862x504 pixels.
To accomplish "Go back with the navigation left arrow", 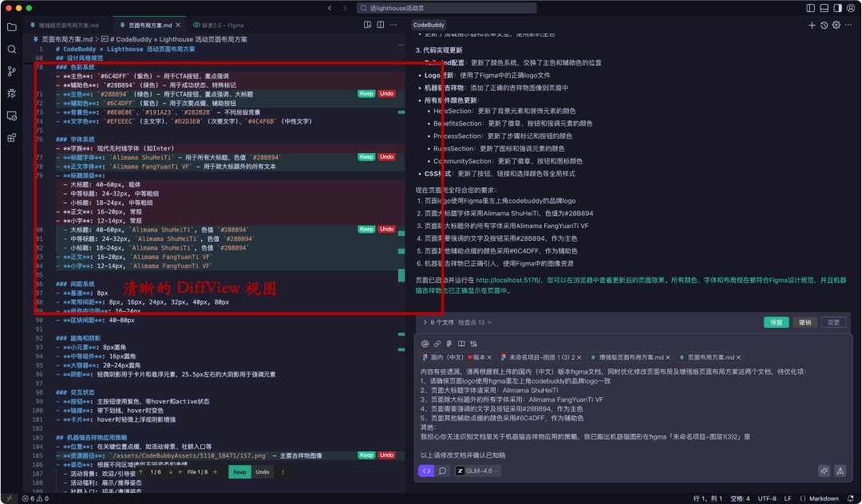I will pos(330,8).
